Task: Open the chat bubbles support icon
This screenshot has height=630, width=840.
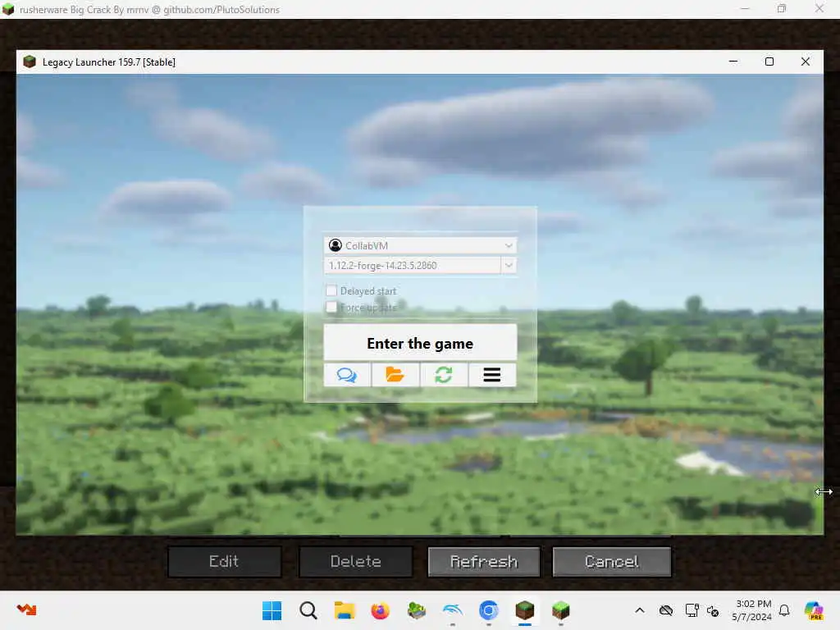Action: 347,374
